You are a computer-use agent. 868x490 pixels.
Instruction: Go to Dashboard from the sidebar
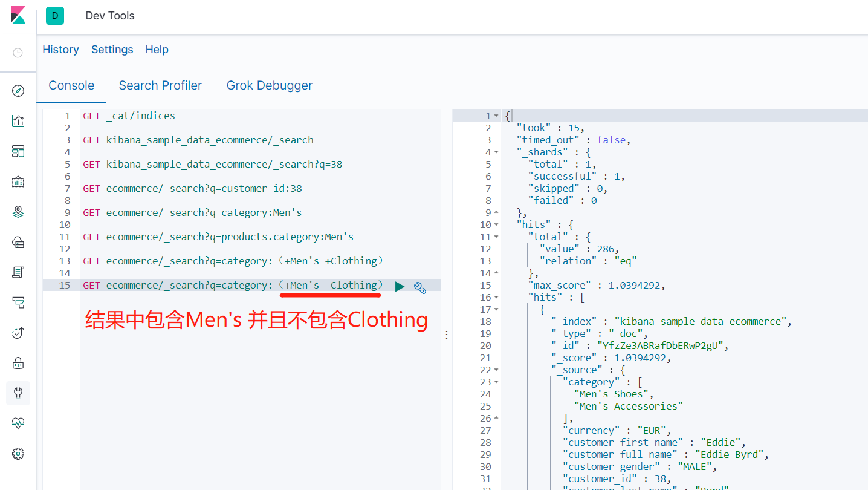click(18, 151)
